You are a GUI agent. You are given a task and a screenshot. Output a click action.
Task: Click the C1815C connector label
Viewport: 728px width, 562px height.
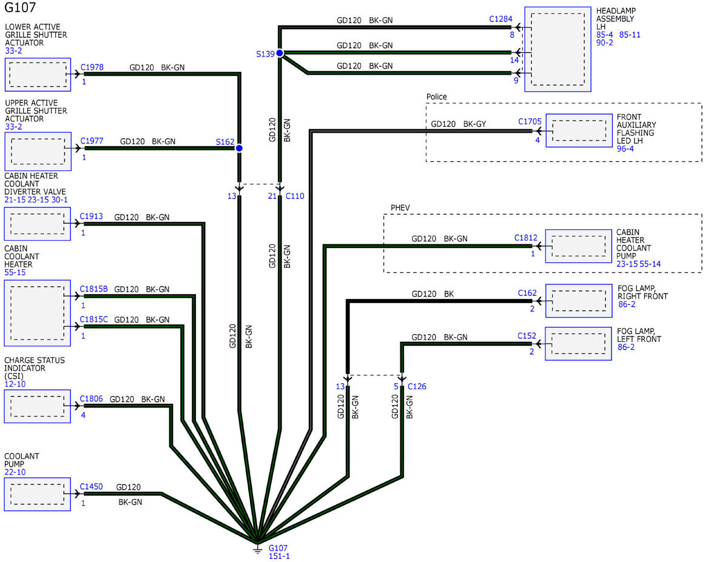94,319
